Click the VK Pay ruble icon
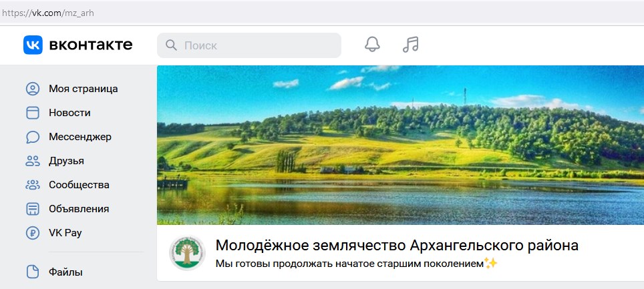644x289 pixels. click(33, 233)
